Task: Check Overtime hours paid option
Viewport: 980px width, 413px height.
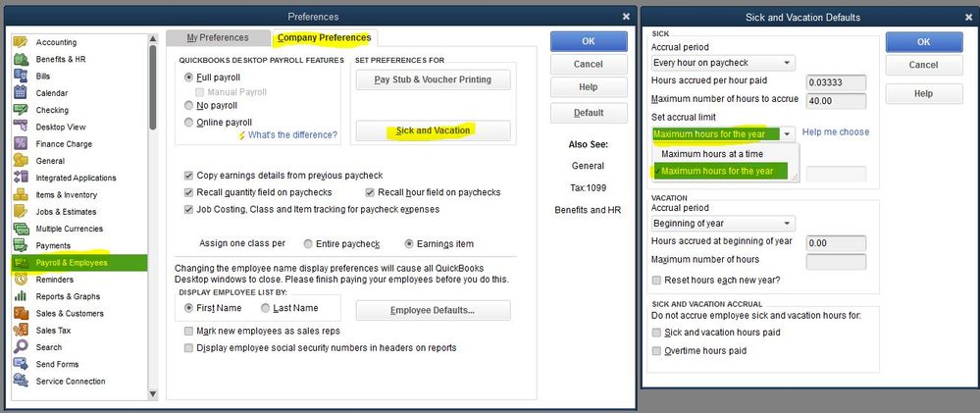Action: [x=656, y=350]
